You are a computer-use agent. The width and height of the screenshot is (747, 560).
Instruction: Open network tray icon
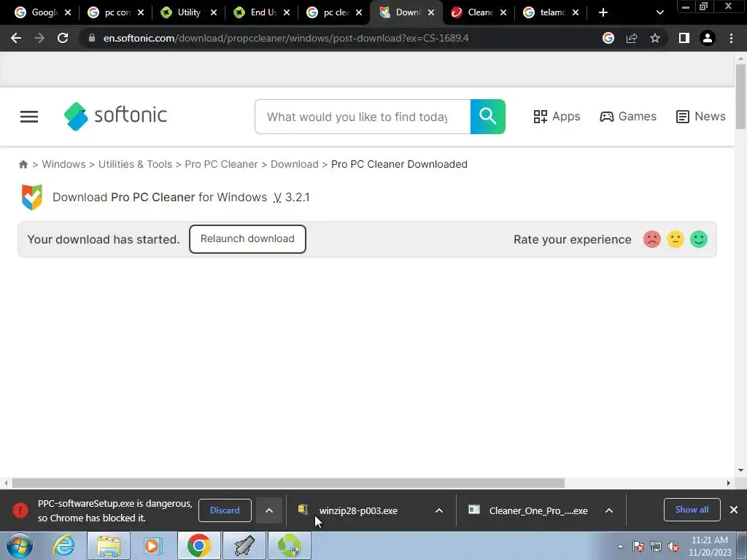656,547
